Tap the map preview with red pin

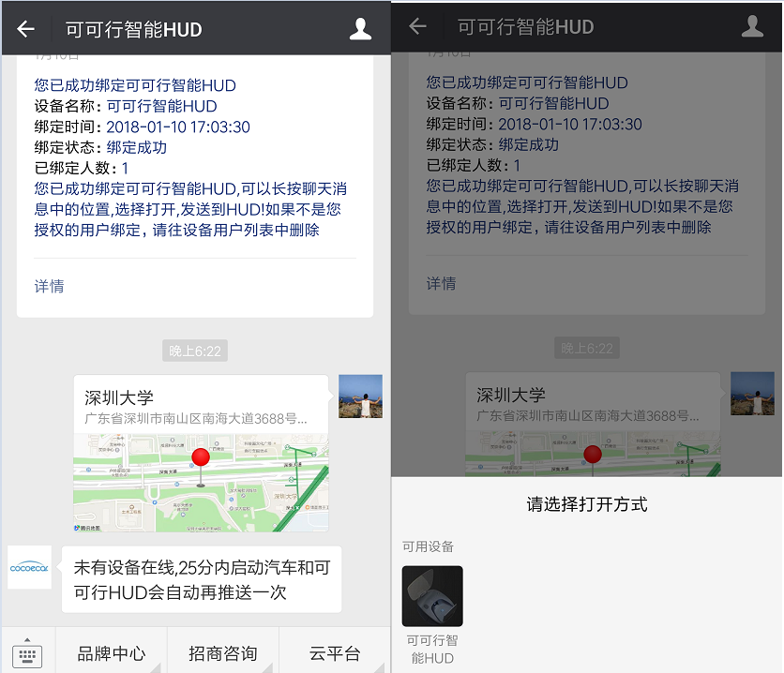tap(201, 483)
